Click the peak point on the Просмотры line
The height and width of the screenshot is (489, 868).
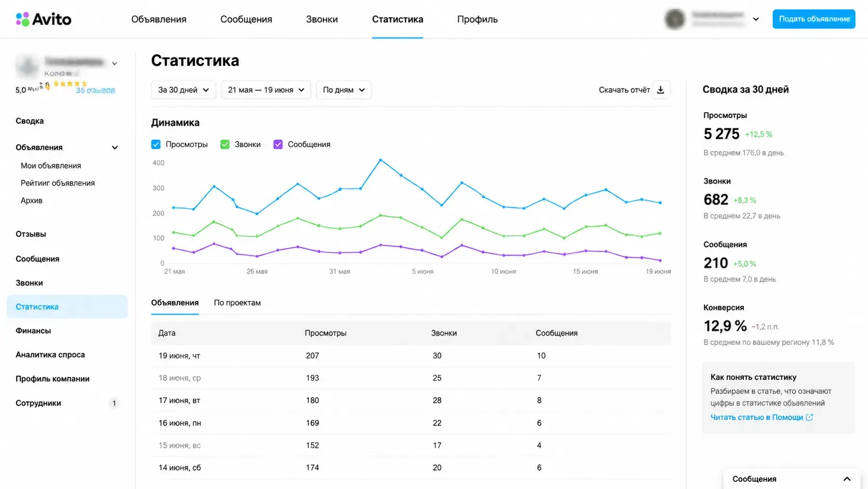pos(381,160)
